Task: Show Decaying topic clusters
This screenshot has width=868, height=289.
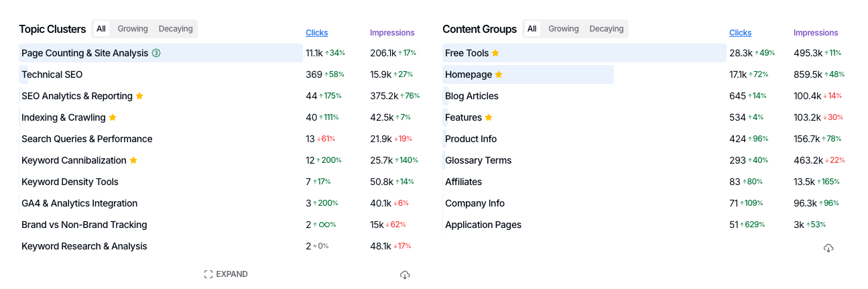Action: (176, 29)
